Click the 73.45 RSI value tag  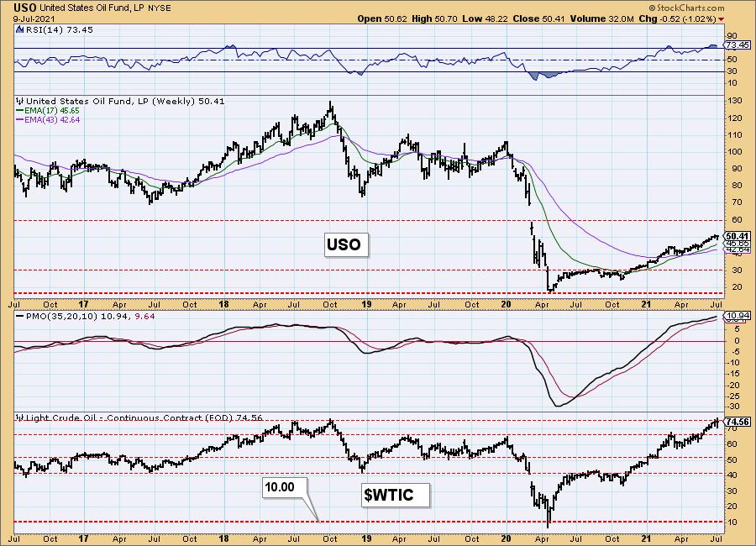738,45
